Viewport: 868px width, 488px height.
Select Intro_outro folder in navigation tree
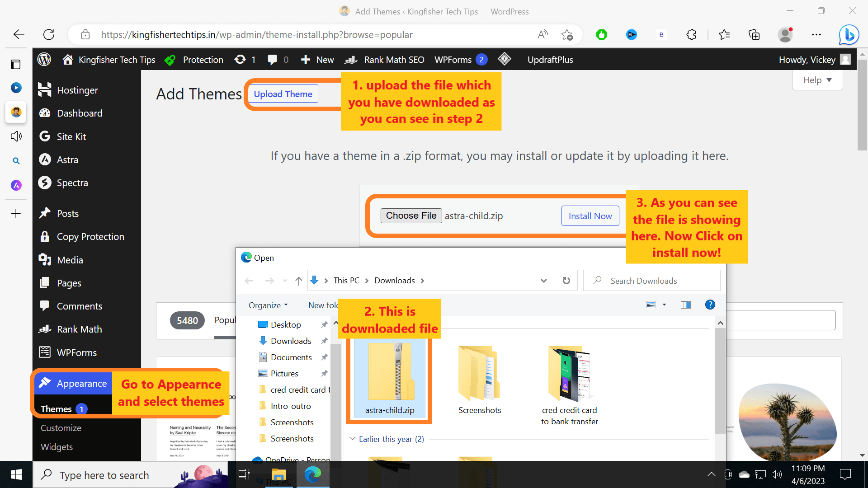point(291,406)
